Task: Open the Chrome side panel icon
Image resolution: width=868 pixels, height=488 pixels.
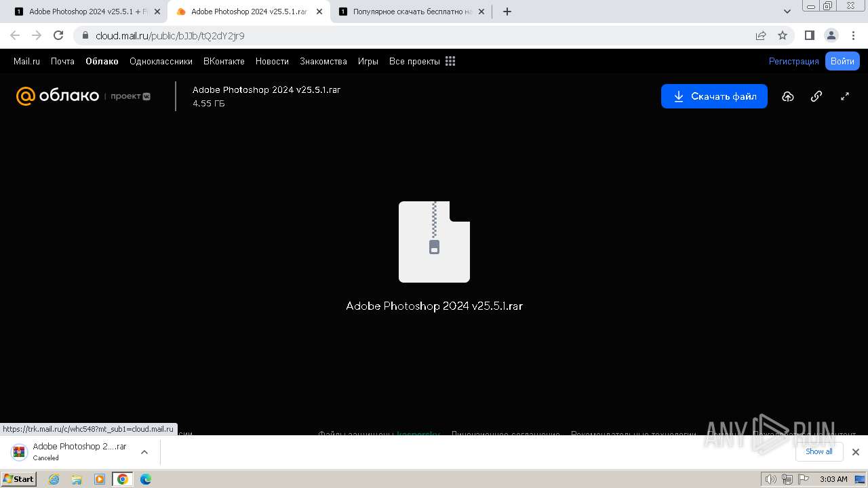Action: (x=810, y=35)
